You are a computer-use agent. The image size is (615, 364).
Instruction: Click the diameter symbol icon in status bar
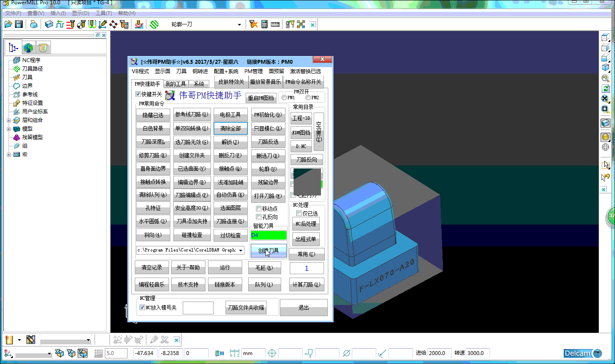click(347, 353)
